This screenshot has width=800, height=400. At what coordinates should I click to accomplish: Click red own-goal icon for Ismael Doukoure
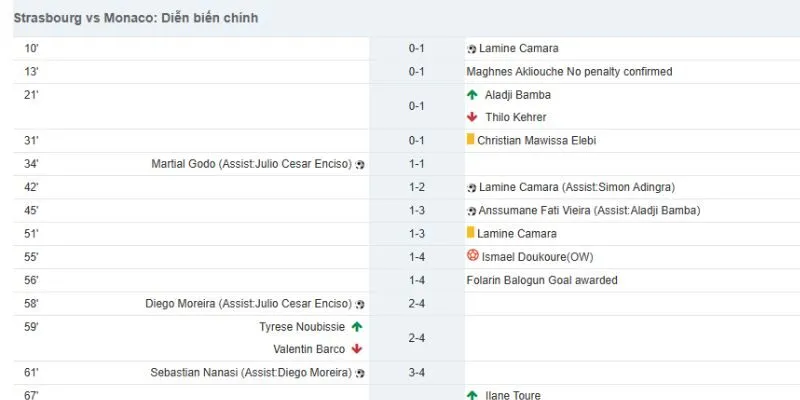point(472,255)
